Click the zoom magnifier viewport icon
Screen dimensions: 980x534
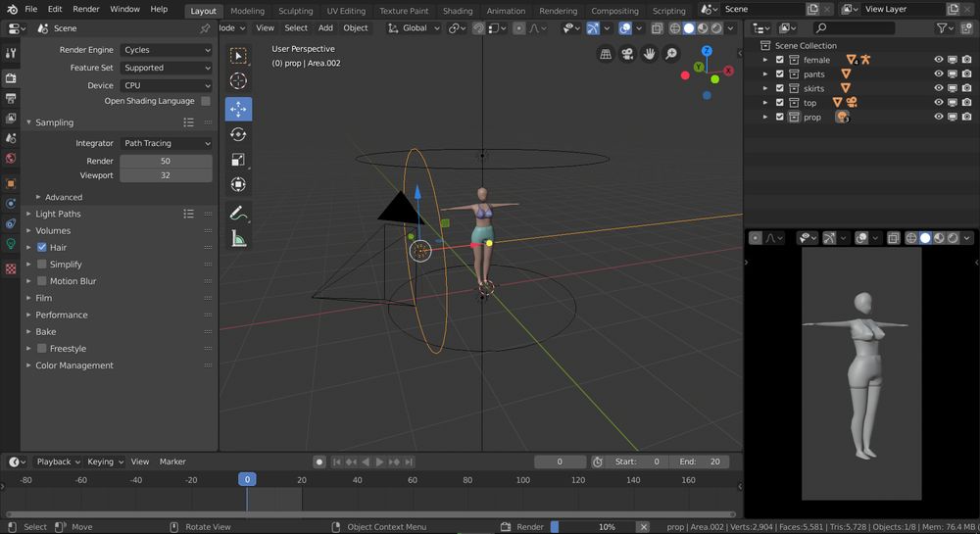coord(671,54)
